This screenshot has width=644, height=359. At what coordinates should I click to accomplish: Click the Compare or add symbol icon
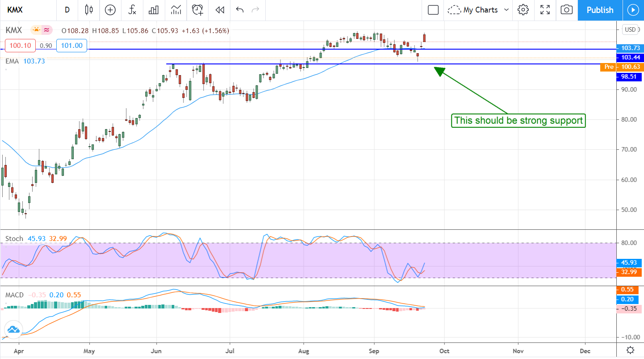click(110, 10)
